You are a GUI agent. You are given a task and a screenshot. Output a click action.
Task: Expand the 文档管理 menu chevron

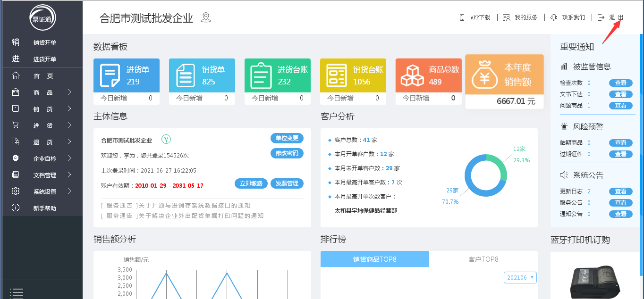click(69, 175)
